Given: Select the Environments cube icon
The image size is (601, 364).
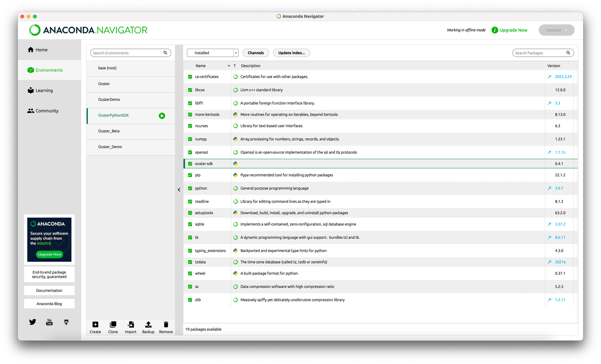Looking at the screenshot, I should click(31, 70).
